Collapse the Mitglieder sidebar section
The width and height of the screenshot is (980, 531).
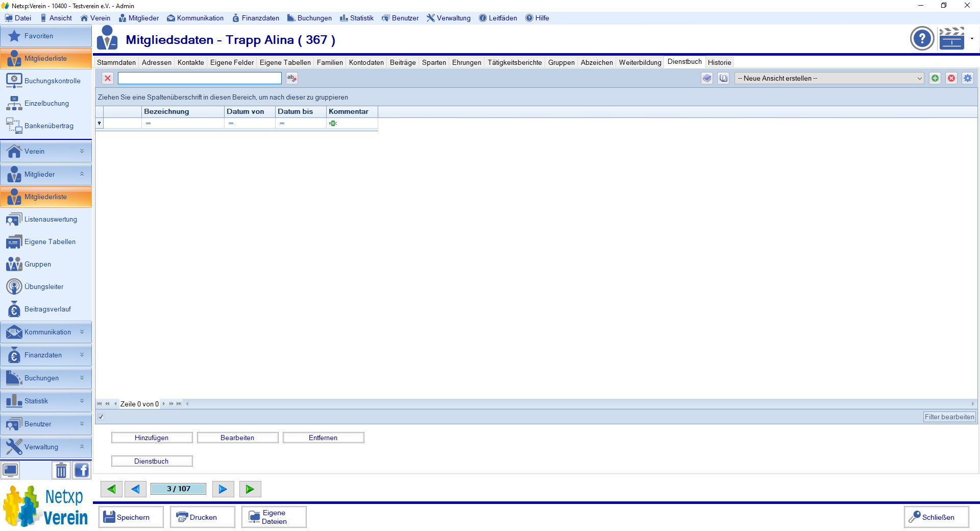tap(46, 175)
